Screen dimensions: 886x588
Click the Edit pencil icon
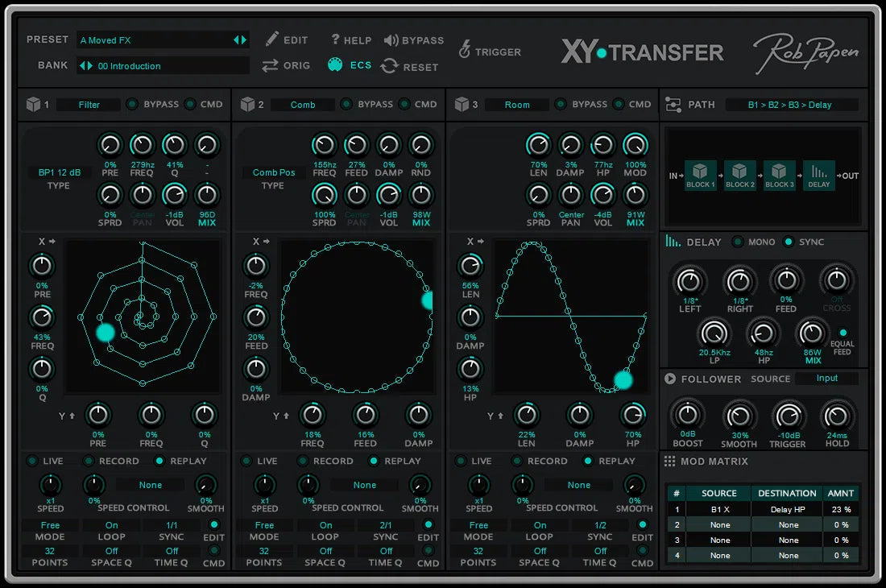(273, 39)
